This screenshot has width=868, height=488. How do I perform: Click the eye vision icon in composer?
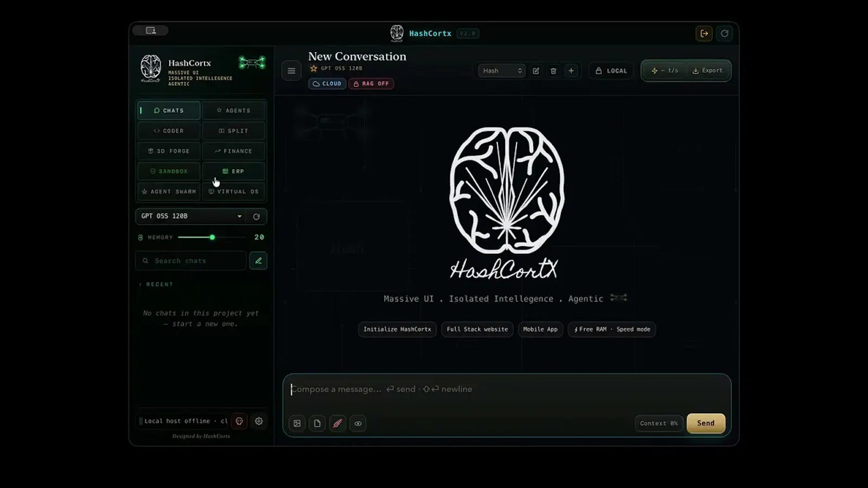358,423
